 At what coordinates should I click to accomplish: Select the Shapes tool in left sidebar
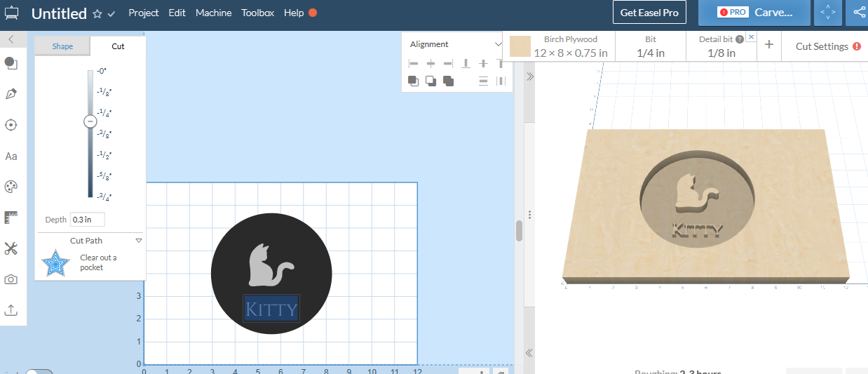11,63
